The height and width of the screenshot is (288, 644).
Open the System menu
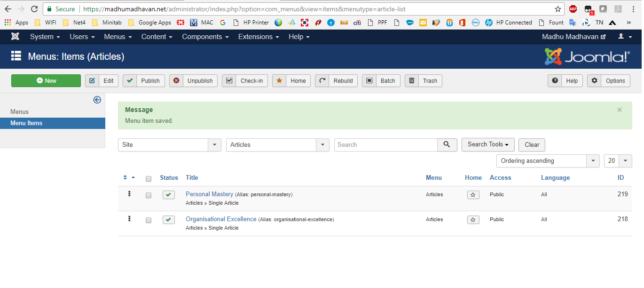pos(45,36)
